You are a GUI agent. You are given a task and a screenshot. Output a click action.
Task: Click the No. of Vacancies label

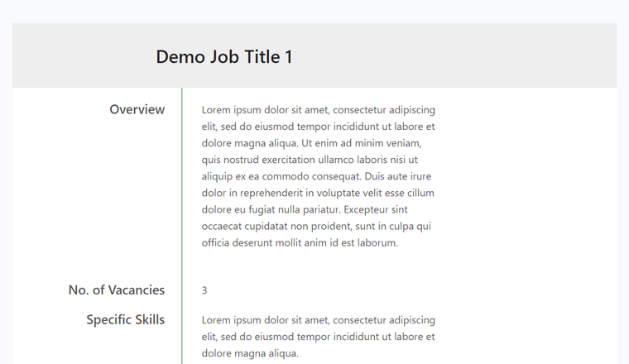coord(117,290)
